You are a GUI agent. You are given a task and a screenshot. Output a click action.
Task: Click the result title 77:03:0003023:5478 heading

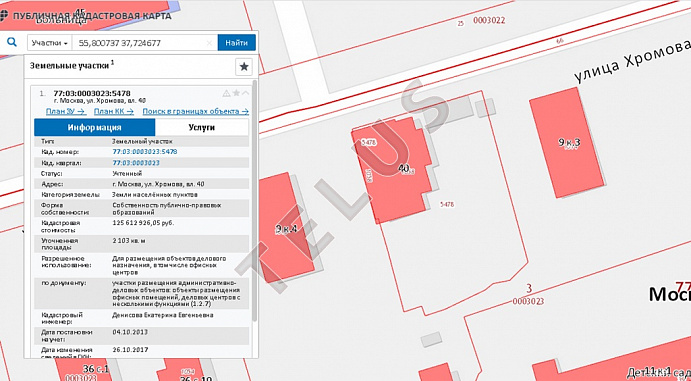click(x=92, y=93)
